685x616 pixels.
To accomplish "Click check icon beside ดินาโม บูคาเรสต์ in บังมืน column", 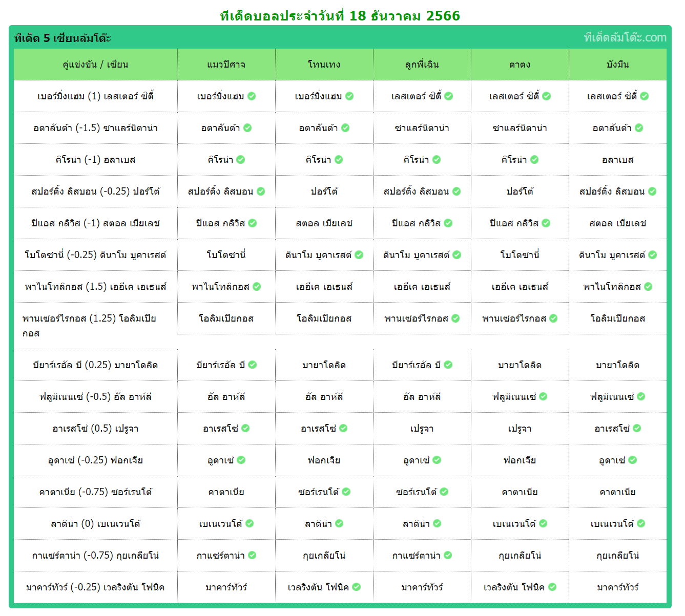I will (653, 255).
